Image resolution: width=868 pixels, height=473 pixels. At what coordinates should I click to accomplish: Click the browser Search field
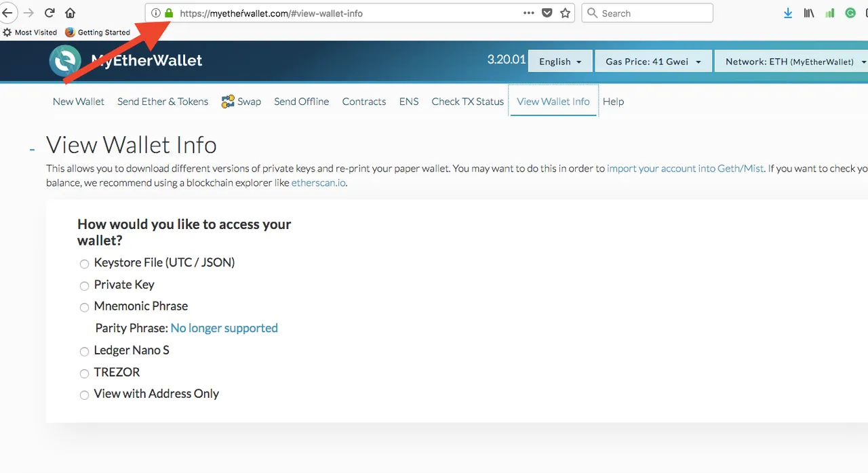(x=647, y=13)
